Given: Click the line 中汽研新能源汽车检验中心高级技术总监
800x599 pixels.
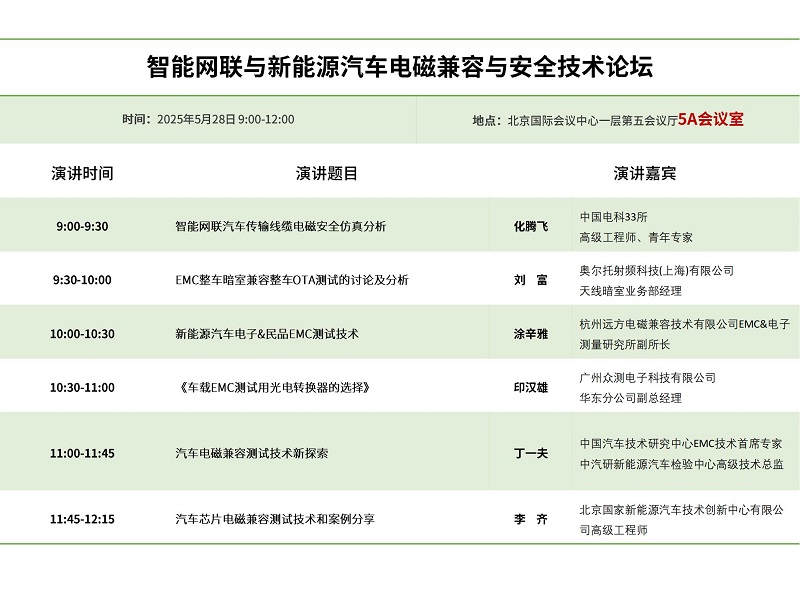Looking at the screenshot, I should pos(682,464).
